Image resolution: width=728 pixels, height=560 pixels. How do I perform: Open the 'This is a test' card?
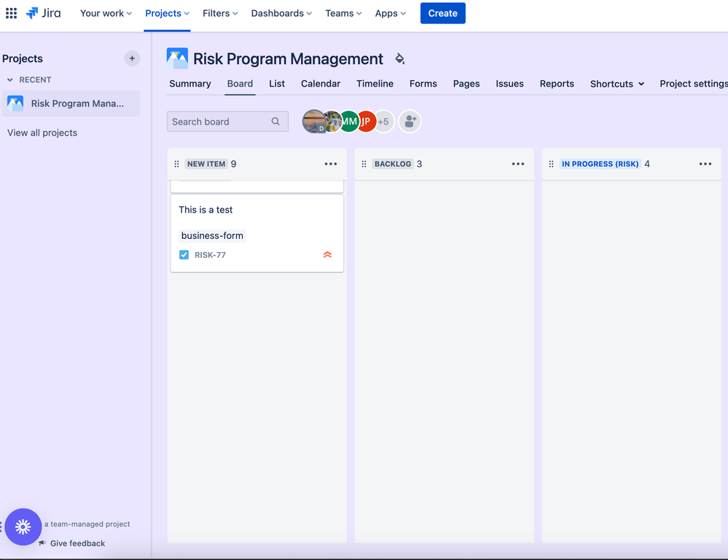257,233
